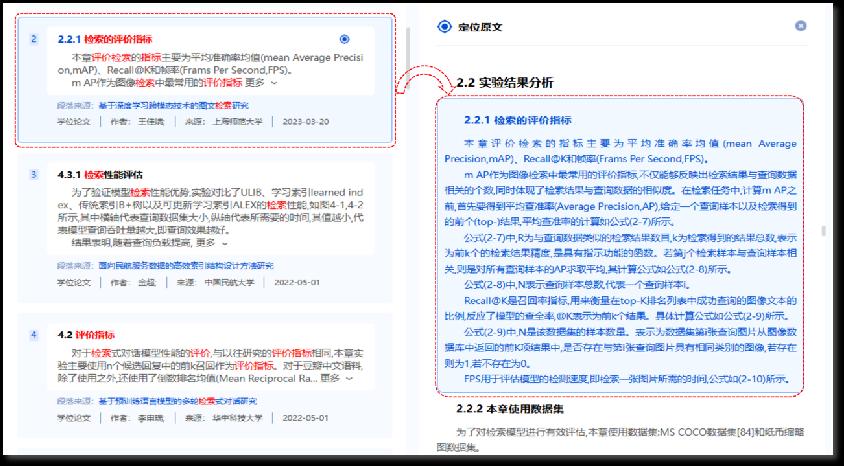Click the 2.2.2 本章使用数据集 heading
The width and height of the screenshot is (844, 466).
point(510,409)
